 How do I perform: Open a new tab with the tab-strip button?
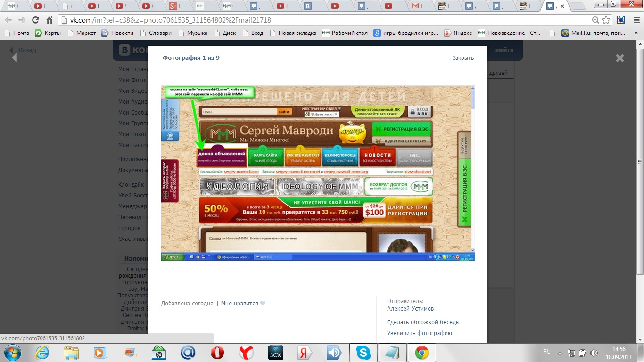(578, 6)
